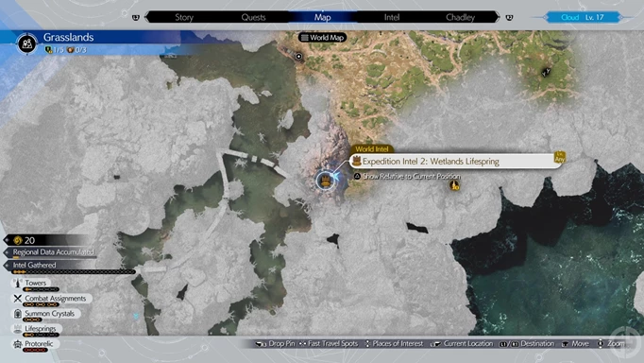644x363 pixels.
Task: Select the circular location marker near World Map
Action: 299,57
